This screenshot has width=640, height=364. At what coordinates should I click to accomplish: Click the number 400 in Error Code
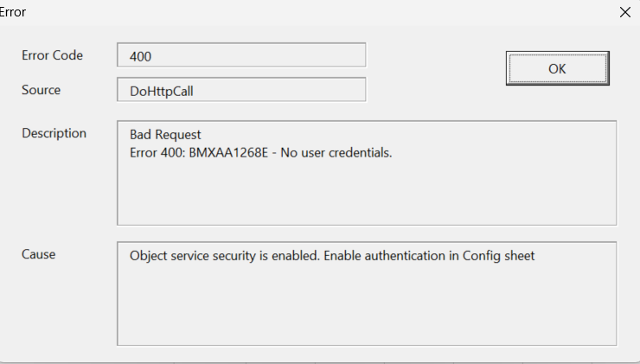click(x=140, y=56)
